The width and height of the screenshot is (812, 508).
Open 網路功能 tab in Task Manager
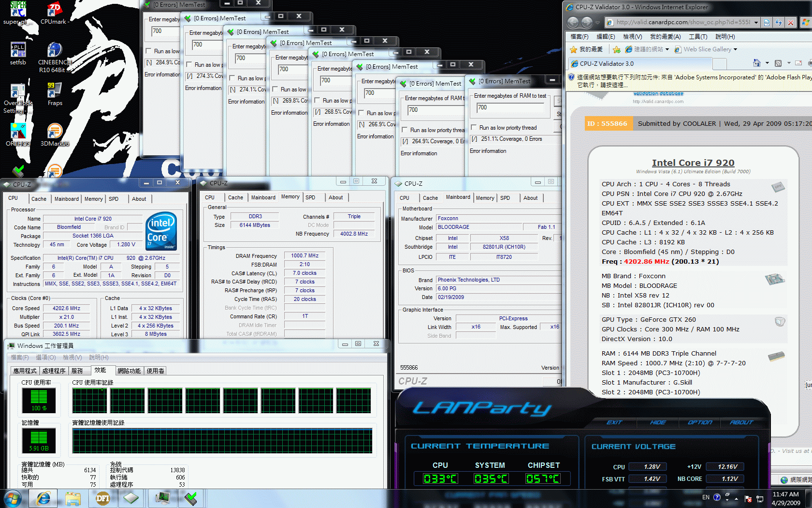coord(129,371)
